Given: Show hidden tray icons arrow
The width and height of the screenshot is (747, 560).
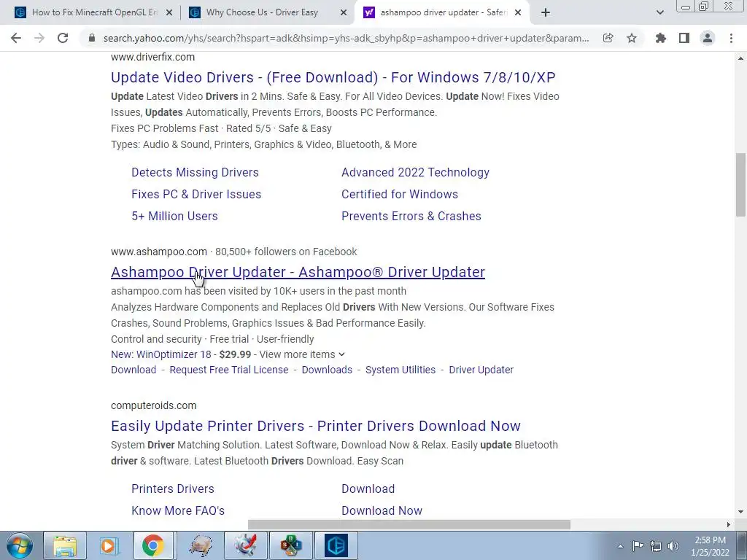Looking at the screenshot, I should (620, 546).
